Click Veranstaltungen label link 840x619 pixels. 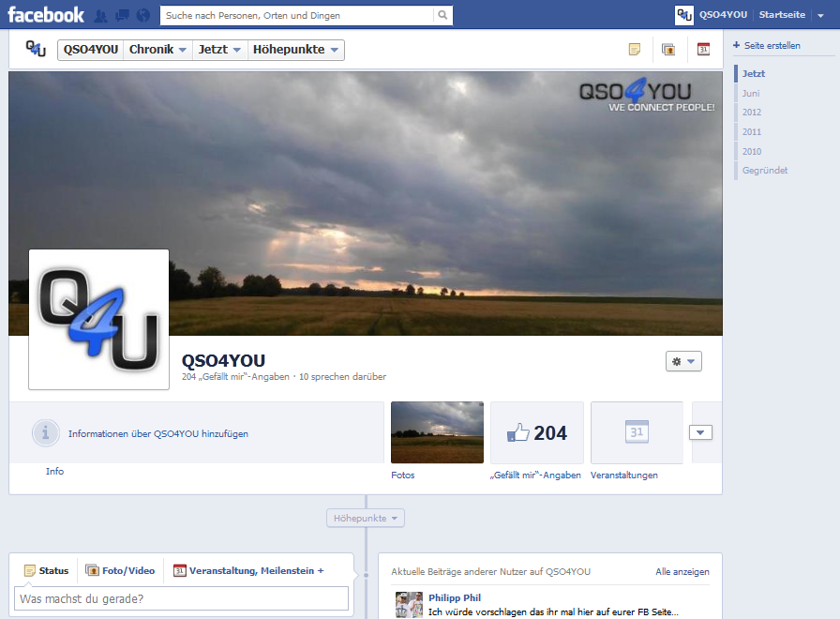pos(624,475)
